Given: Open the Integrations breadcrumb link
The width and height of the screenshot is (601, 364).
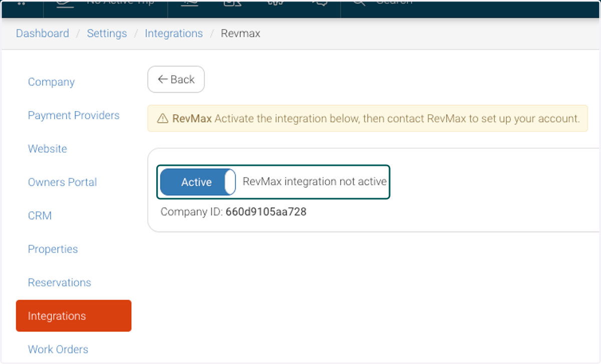Looking at the screenshot, I should click(x=174, y=34).
